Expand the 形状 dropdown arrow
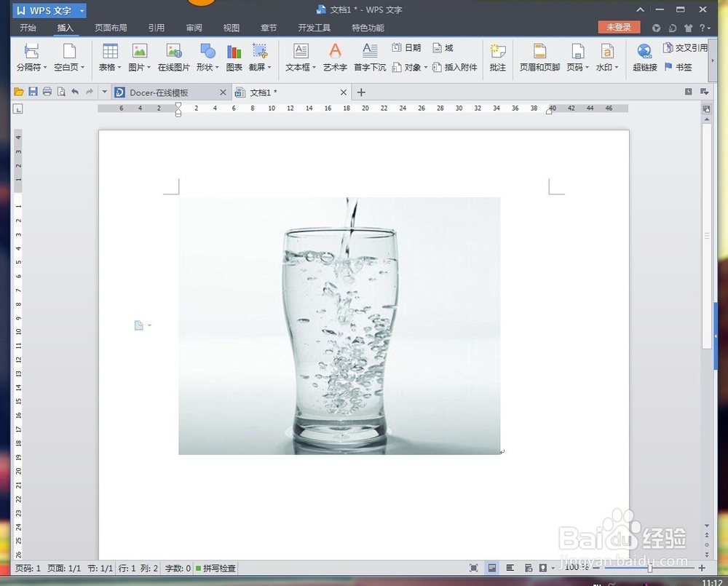728x586 pixels. (x=217, y=67)
